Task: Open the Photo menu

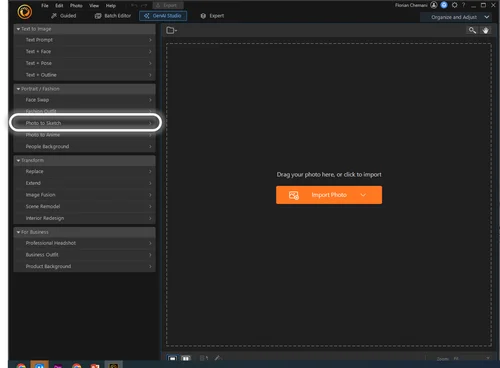Action: point(76,6)
